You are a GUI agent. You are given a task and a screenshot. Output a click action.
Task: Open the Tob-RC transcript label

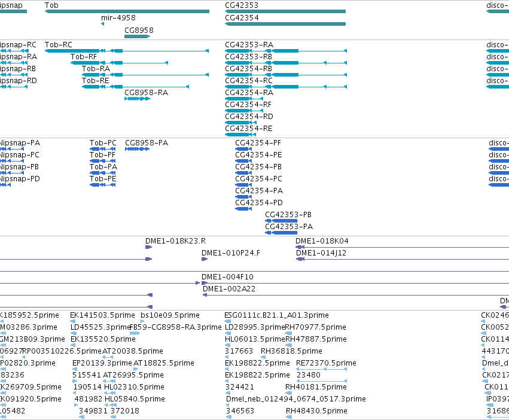tap(59, 45)
